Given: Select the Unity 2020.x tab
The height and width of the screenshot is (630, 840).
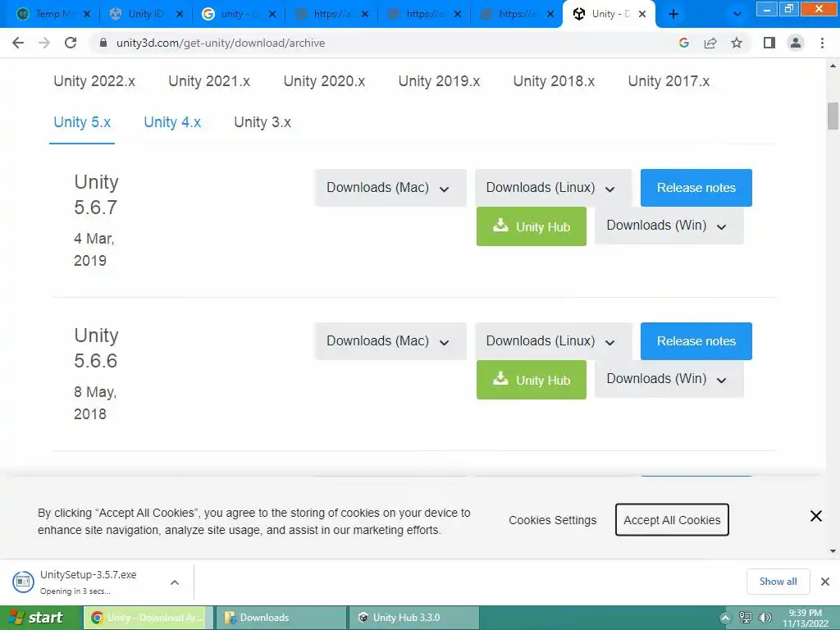Looking at the screenshot, I should coord(324,81).
